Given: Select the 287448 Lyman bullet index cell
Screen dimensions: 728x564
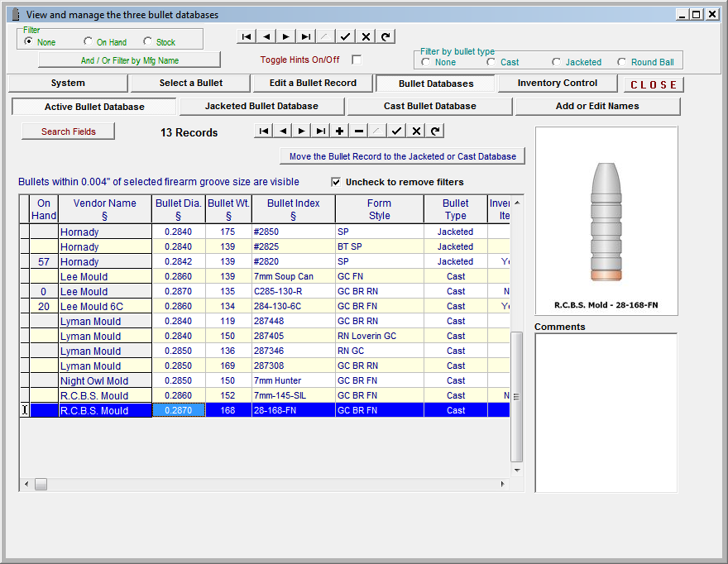Looking at the screenshot, I should [x=294, y=321].
